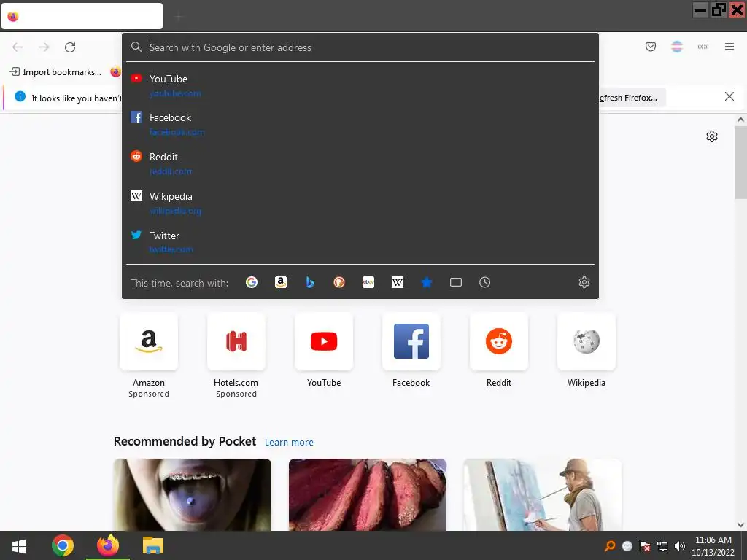Search this time with eBay
747x560 pixels.
coord(368,282)
